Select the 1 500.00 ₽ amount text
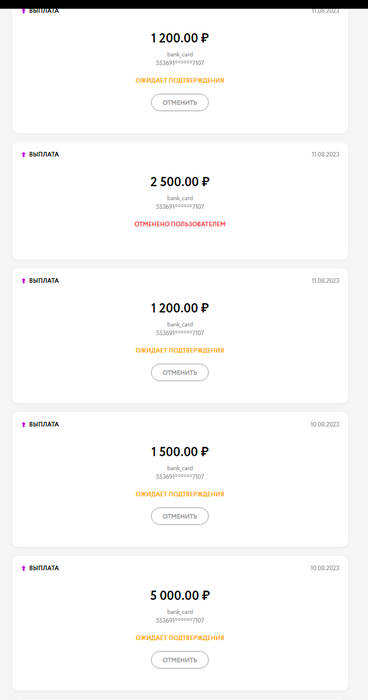Image resolution: width=368 pixels, height=700 pixels. tap(180, 452)
